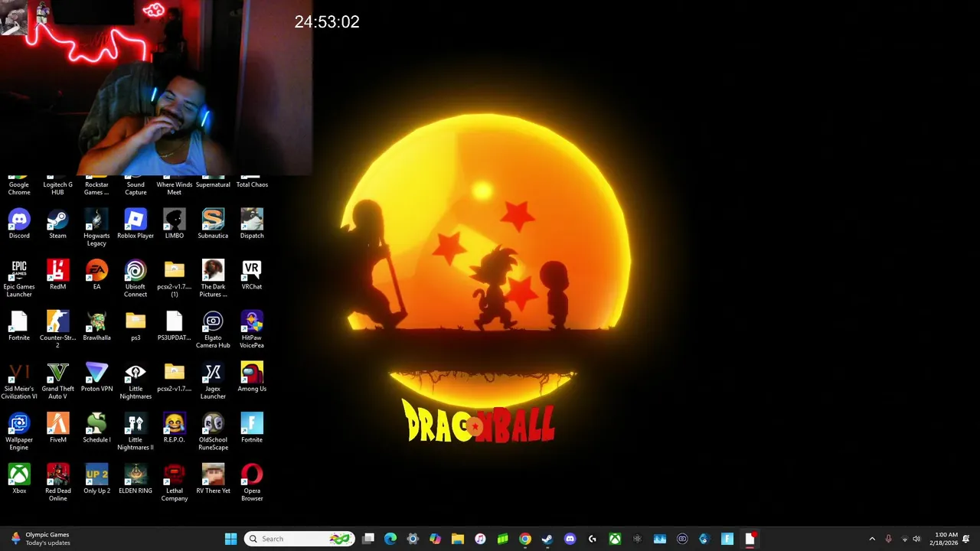Open Xbox app in taskbar
This screenshot has height=551, width=980.
coord(615,539)
